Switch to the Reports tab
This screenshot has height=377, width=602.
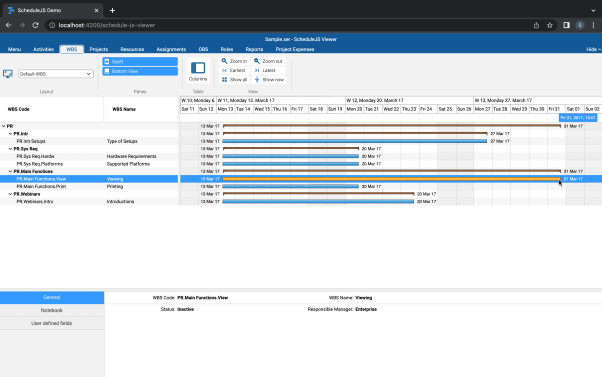click(254, 49)
